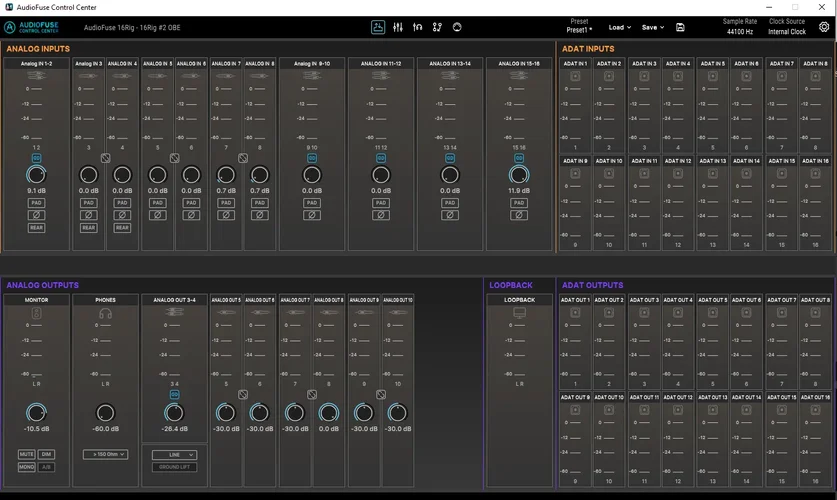
Task: Open the Preset1 preset dropdown
Action: tap(579, 31)
